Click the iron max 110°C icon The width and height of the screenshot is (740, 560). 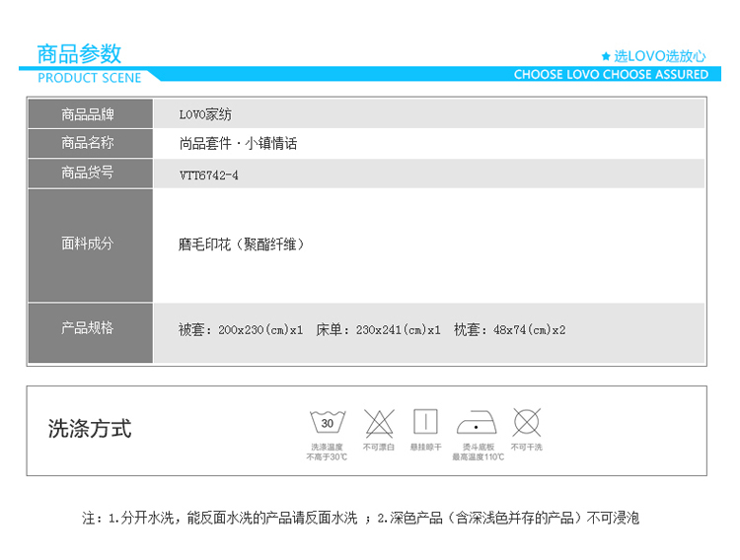pyautogui.click(x=477, y=422)
